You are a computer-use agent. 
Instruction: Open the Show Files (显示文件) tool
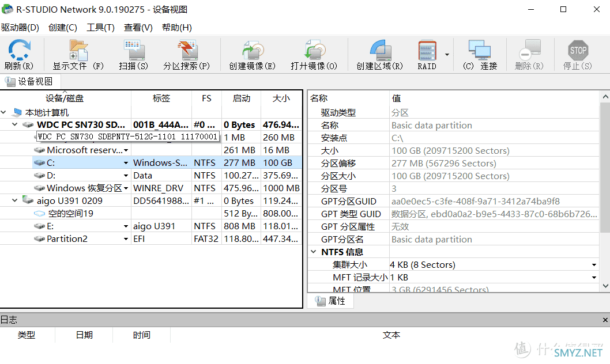(78, 51)
